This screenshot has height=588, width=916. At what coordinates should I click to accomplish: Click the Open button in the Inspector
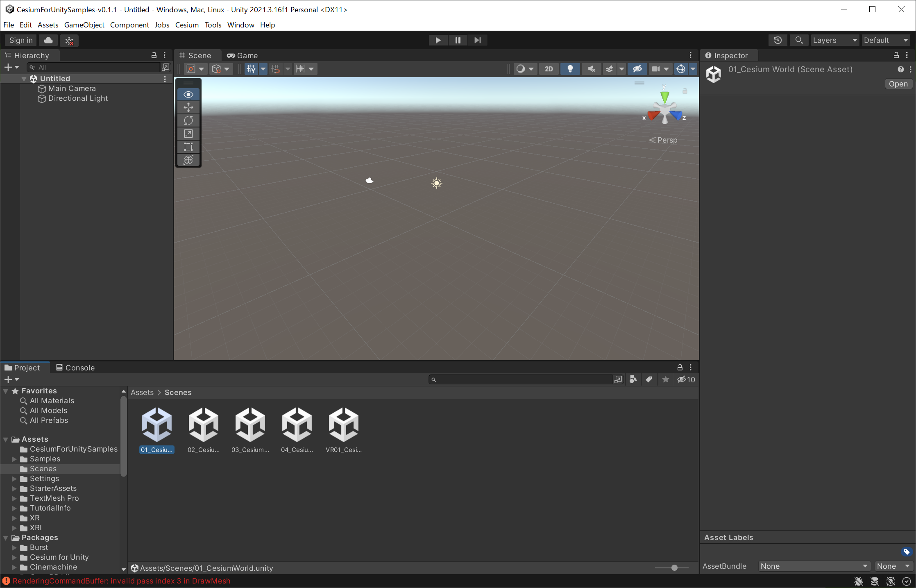tap(898, 84)
